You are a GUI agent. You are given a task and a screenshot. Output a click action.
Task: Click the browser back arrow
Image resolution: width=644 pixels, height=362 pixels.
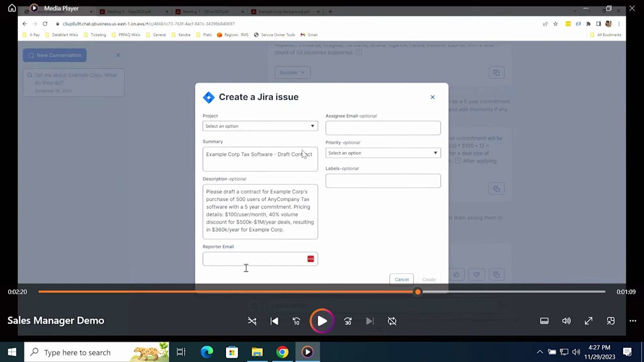click(25, 24)
